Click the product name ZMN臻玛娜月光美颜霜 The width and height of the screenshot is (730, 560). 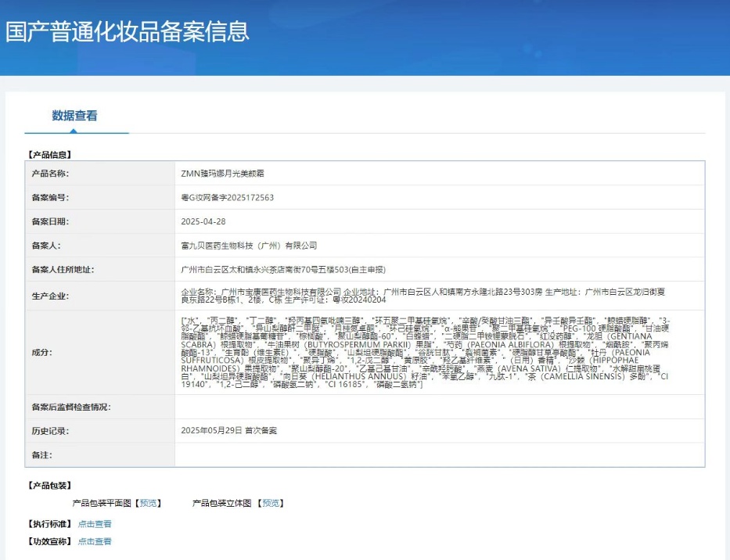point(224,174)
